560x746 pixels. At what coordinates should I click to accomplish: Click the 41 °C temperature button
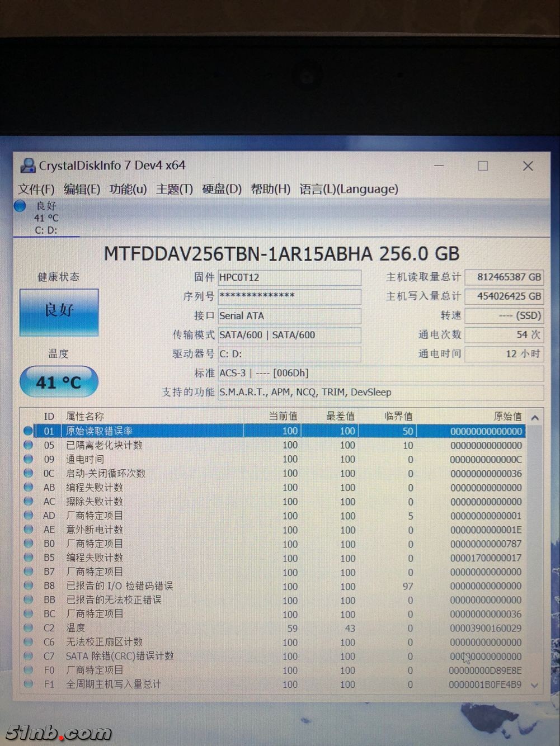pyautogui.click(x=58, y=382)
